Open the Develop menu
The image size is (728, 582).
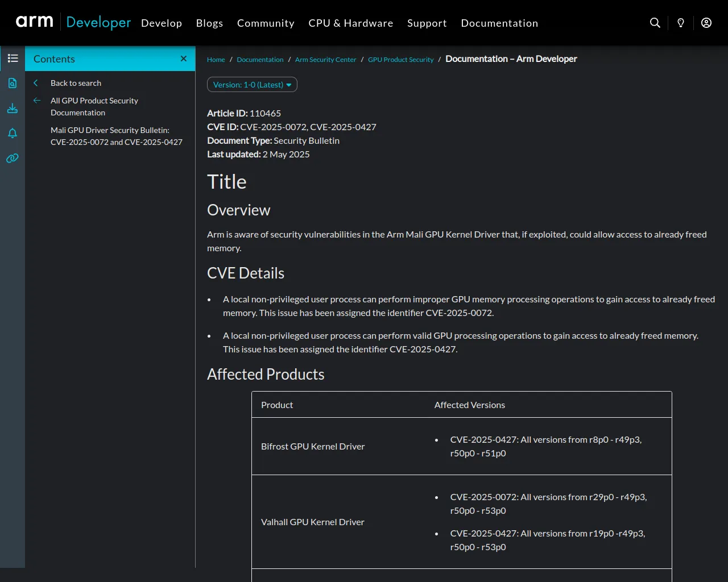[x=162, y=23]
